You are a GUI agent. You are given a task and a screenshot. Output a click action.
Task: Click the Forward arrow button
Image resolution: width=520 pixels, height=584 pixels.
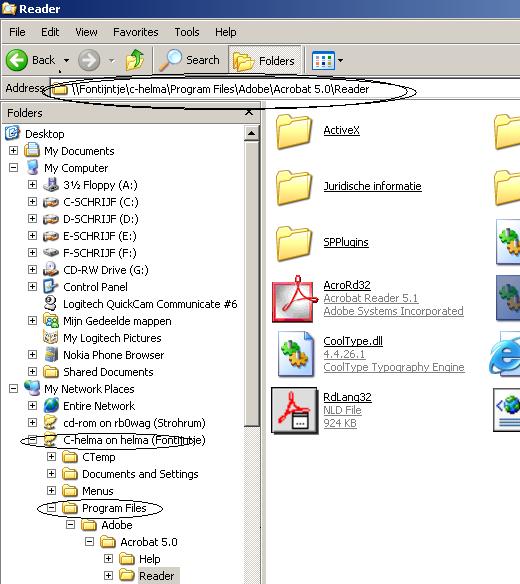pyautogui.click(x=89, y=60)
